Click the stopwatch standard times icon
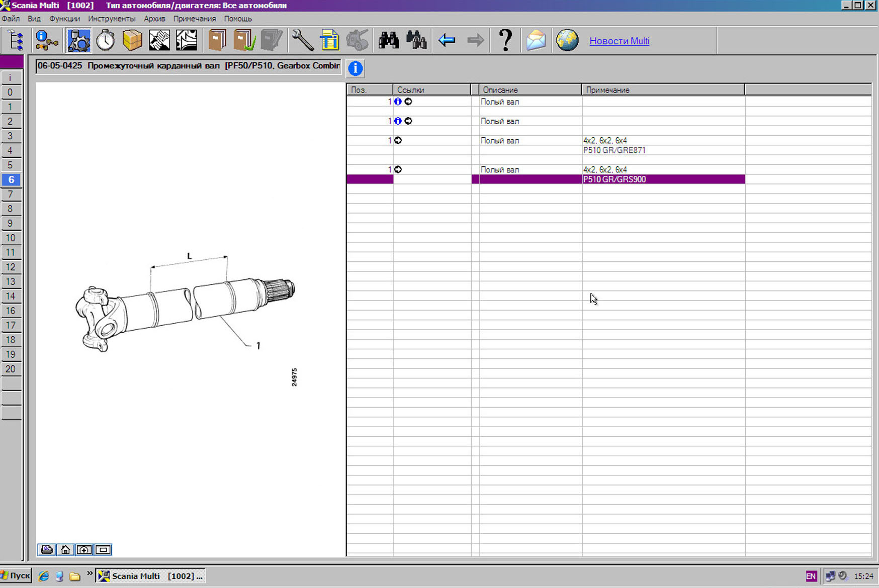This screenshot has width=879, height=588. pyautogui.click(x=106, y=40)
